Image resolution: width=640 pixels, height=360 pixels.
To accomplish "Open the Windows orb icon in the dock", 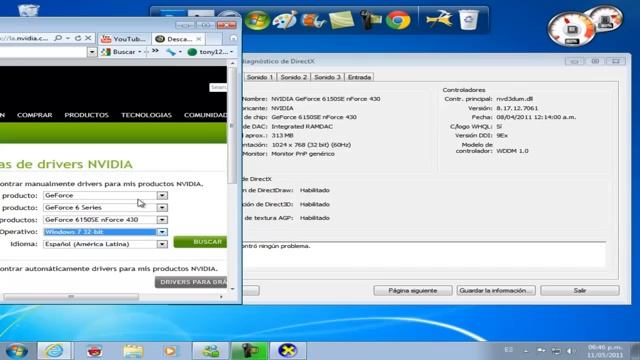I will click(257, 20).
